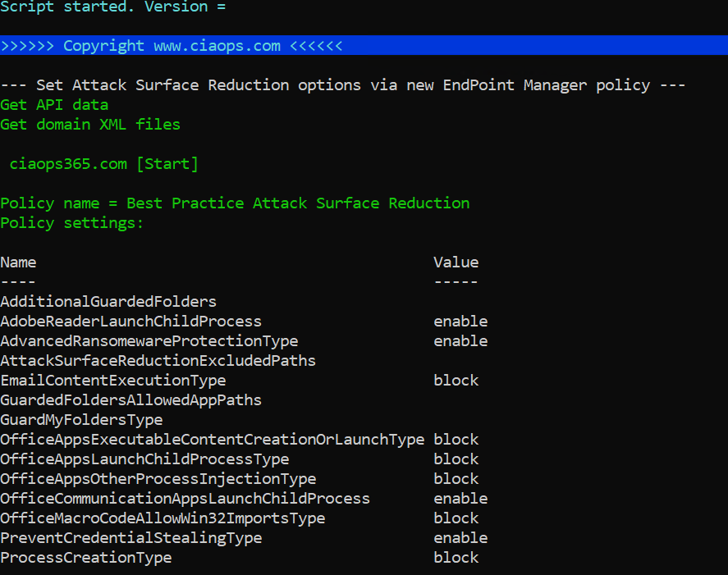Click the ciaops365.com domain text
The height and width of the screenshot is (575, 728).
[68, 164]
